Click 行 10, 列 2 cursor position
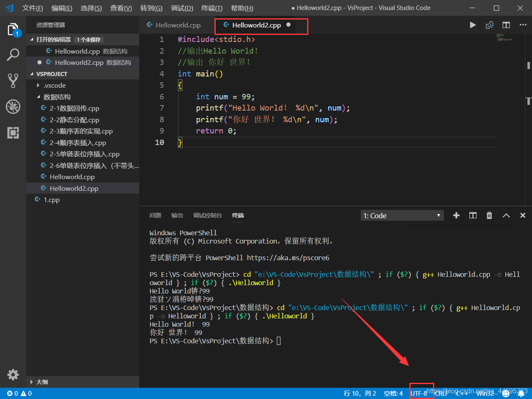 [360, 393]
